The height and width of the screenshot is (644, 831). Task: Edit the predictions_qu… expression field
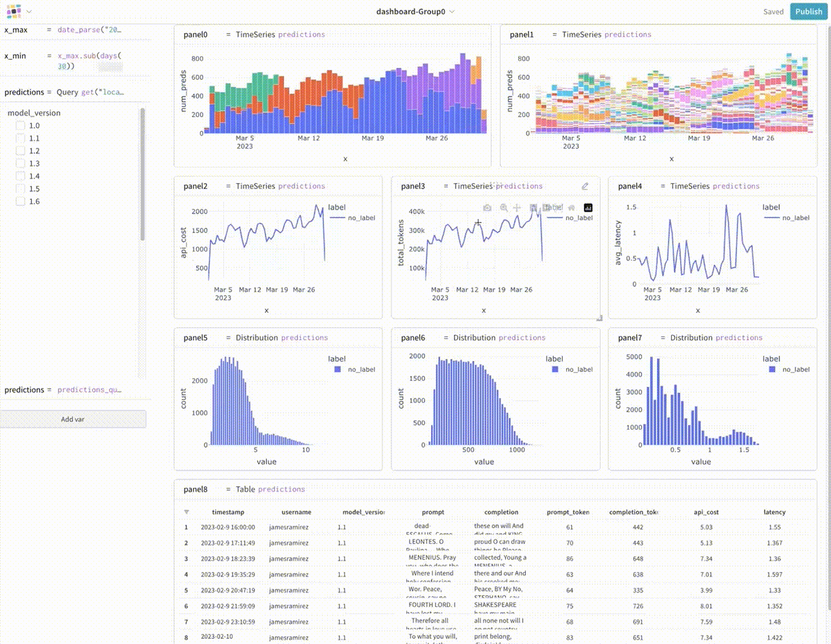coord(90,390)
